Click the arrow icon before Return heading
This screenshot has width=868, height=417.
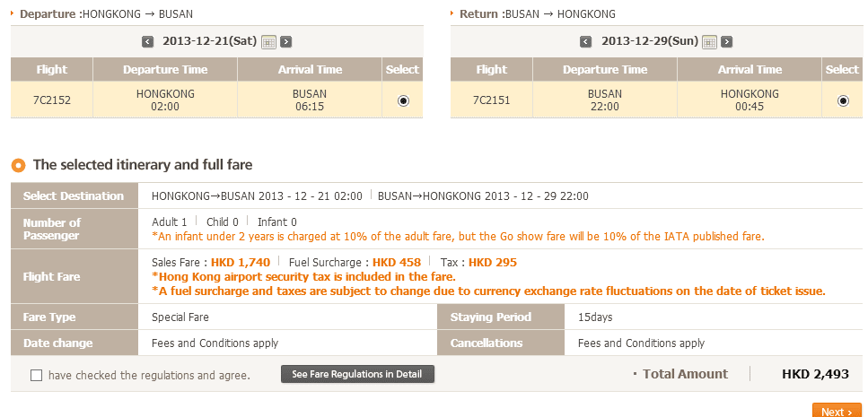click(x=453, y=14)
